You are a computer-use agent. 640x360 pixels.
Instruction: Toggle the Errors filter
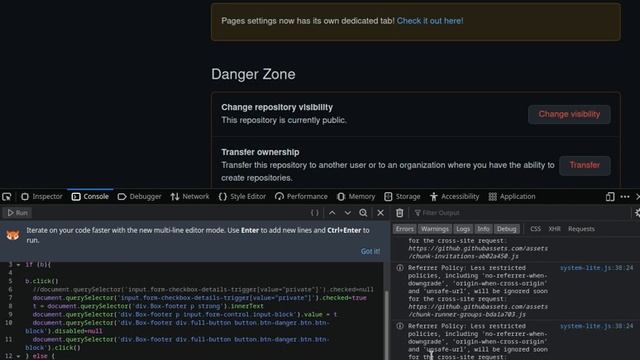coord(404,229)
